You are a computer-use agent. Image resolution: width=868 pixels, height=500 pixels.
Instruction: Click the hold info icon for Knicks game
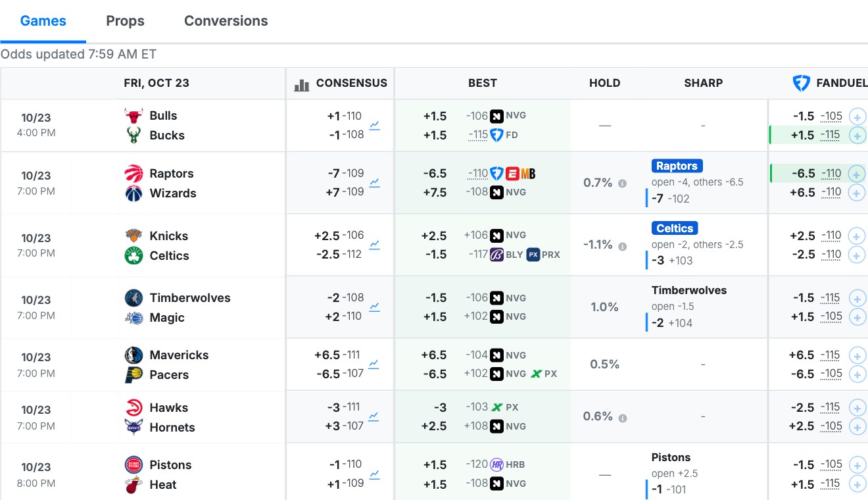[622, 247]
